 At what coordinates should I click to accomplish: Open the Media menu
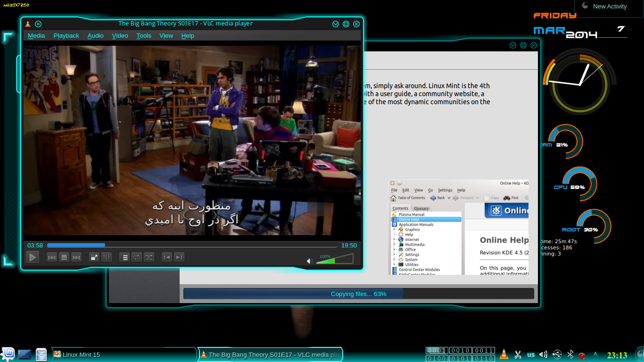pos(36,36)
